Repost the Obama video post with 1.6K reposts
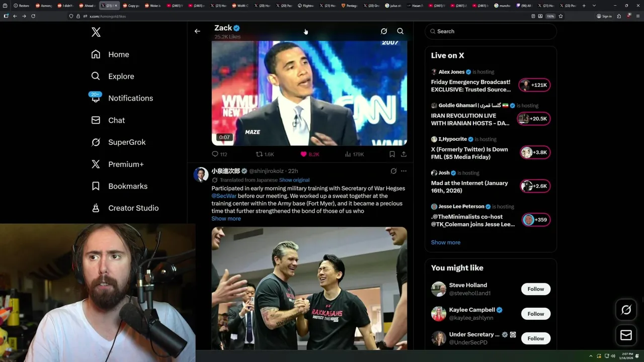This screenshot has height=362, width=644. coord(265,154)
